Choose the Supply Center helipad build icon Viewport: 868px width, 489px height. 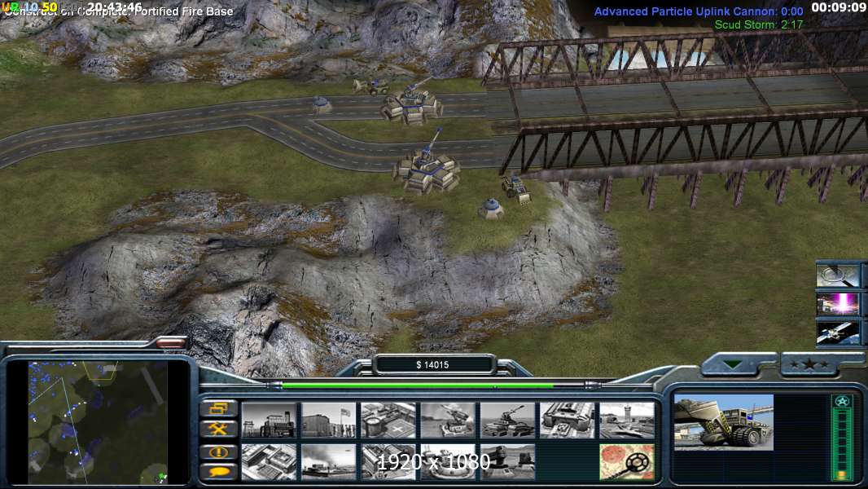coord(388,420)
